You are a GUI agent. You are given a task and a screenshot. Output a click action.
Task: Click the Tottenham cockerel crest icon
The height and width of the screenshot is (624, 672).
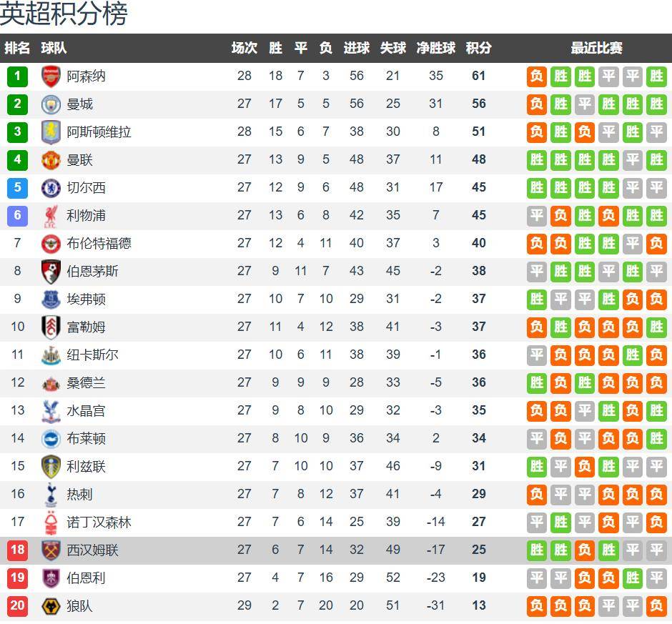(x=51, y=495)
